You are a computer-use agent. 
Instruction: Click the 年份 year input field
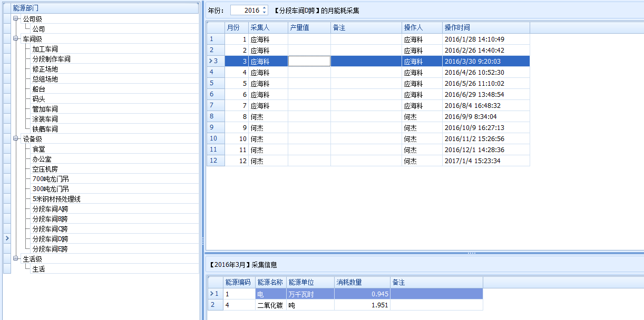pos(246,11)
